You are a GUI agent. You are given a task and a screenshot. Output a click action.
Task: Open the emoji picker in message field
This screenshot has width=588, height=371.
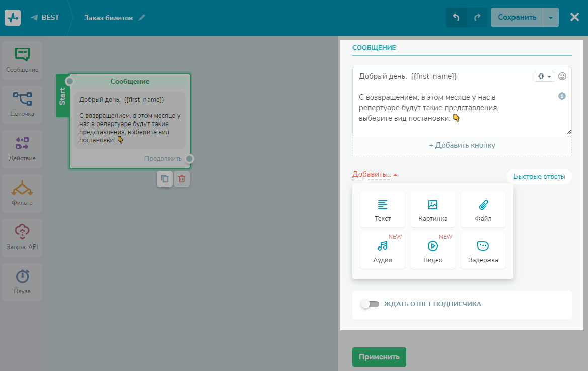(562, 76)
